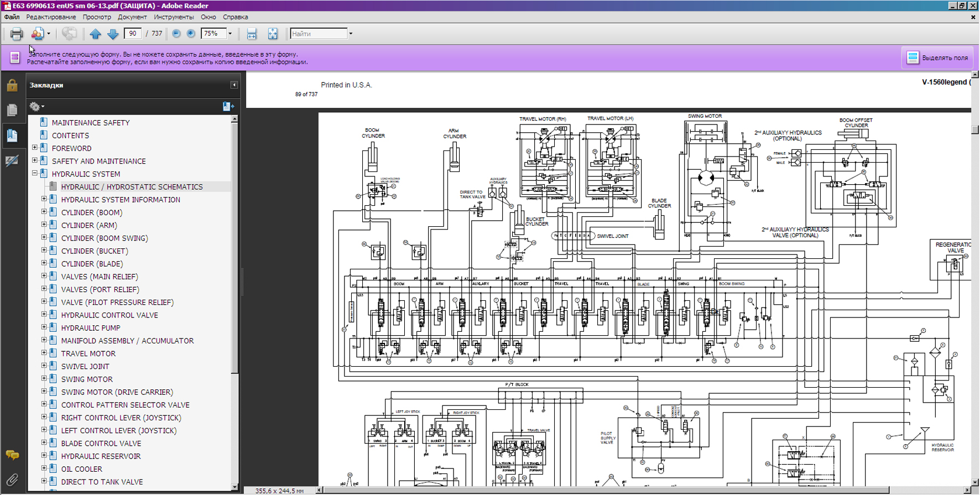
Task: Open TRAVEL MOTOR bookmark
Action: 88,353
